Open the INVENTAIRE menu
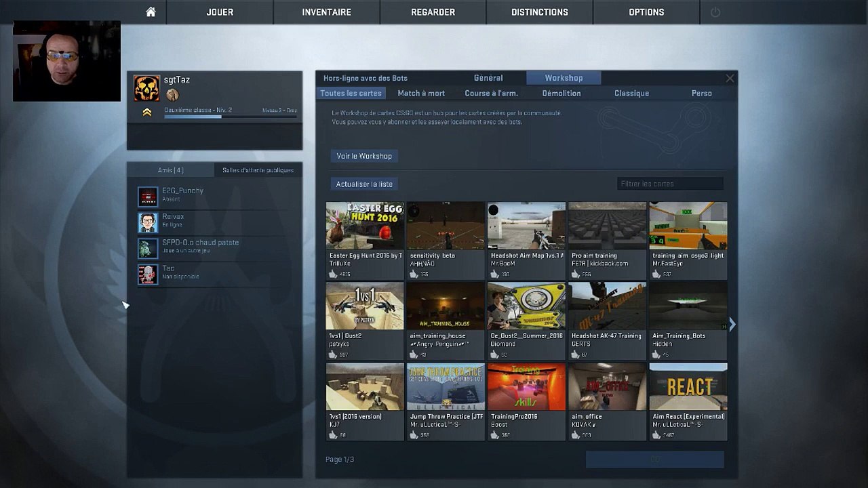The height and width of the screenshot is (488, 868). (x=326, y=12)
